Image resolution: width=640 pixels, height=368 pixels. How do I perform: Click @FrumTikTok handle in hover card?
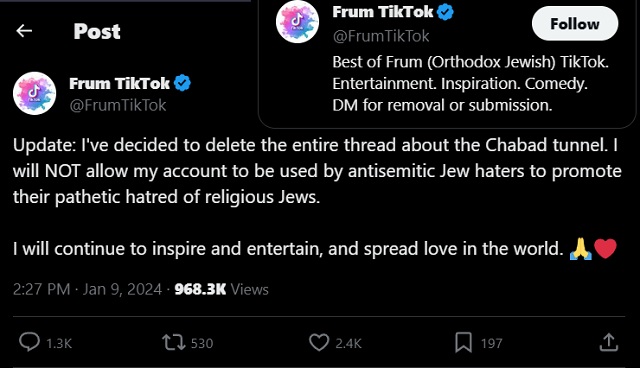pyautogui.click(x=381, y=36)
